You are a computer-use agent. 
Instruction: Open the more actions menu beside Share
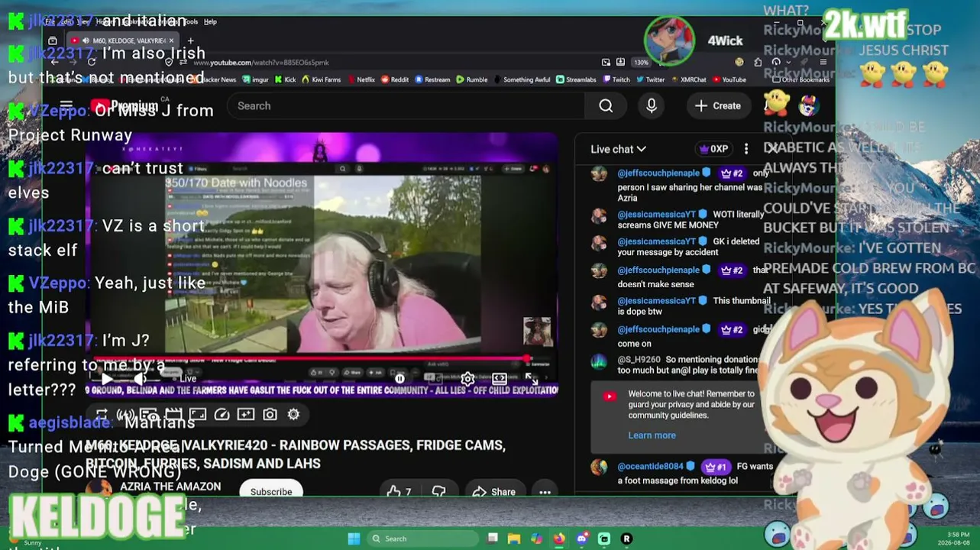(545, 492)
